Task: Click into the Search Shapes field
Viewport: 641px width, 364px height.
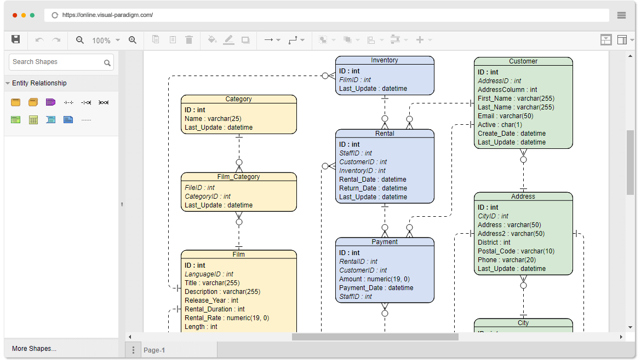Action: point(55,62)
